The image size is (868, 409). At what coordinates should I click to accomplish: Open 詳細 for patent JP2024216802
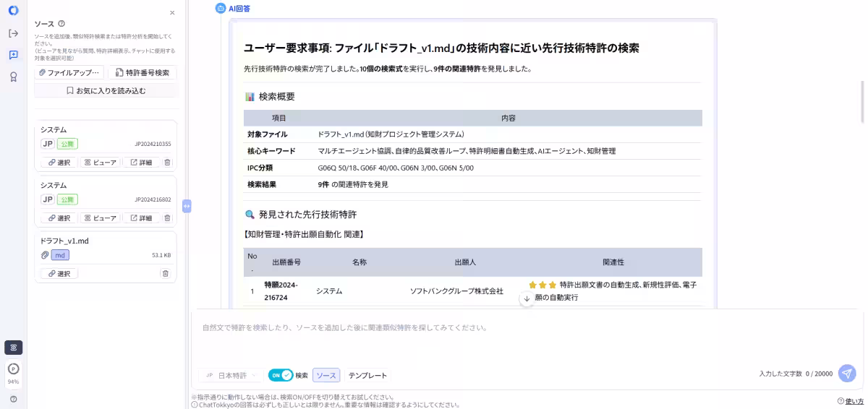(x=141, y=218)
